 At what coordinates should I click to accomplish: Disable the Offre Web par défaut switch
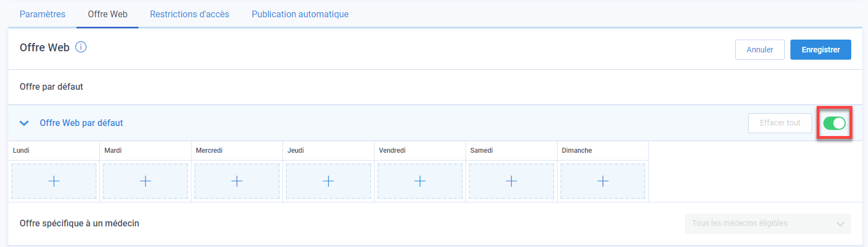[x=835, y=123]
